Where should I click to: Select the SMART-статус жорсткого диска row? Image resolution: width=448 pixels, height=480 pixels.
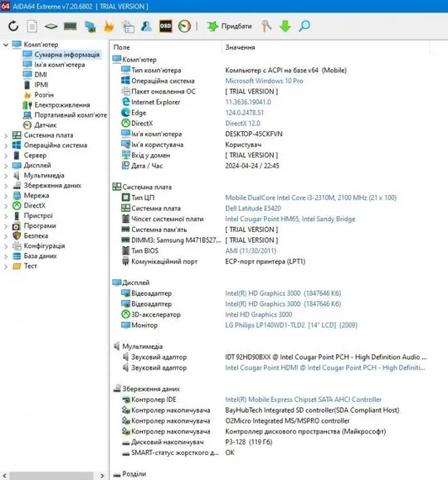tap(270, 453)
